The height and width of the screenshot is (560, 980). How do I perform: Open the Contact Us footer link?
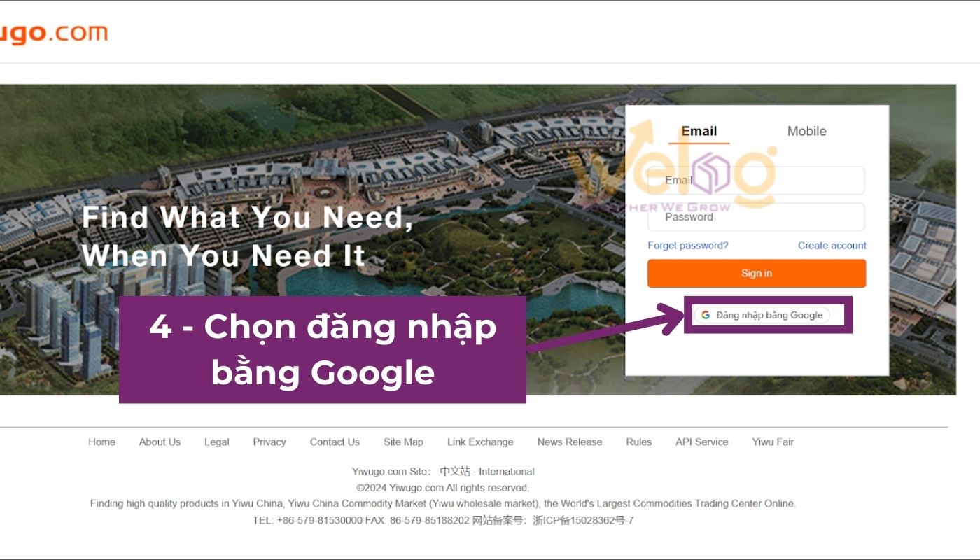click(335, 442)
